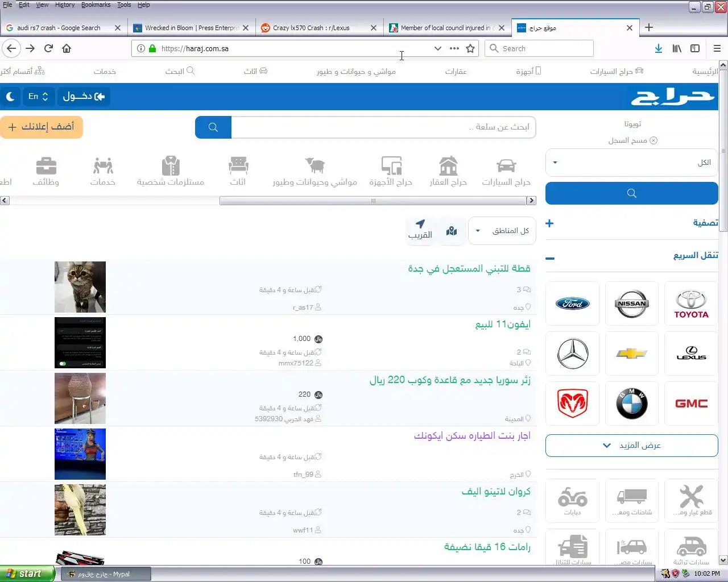Click the مسح السجل clear history link
Image resolution: width=728 pixels, height=582 pixels.
click(x=632, y=140)
